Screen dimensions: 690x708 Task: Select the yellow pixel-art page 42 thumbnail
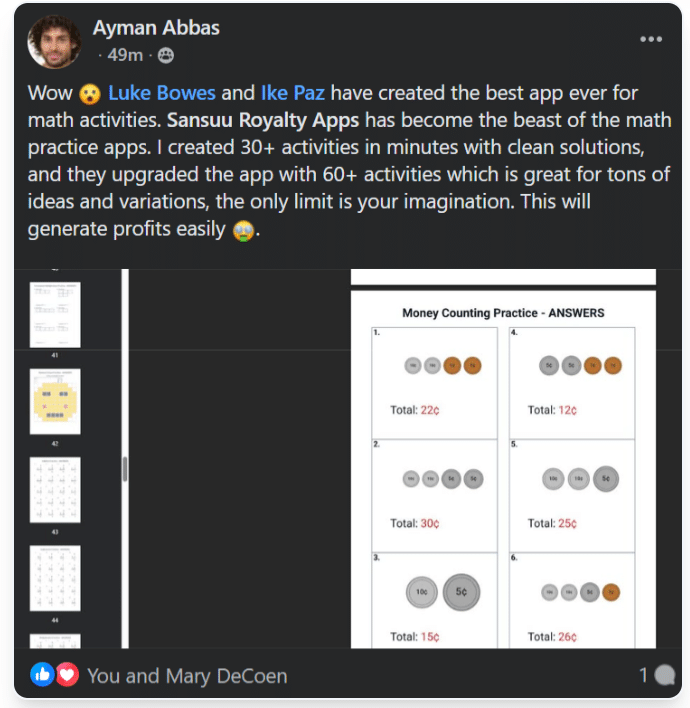click(55, 401)
